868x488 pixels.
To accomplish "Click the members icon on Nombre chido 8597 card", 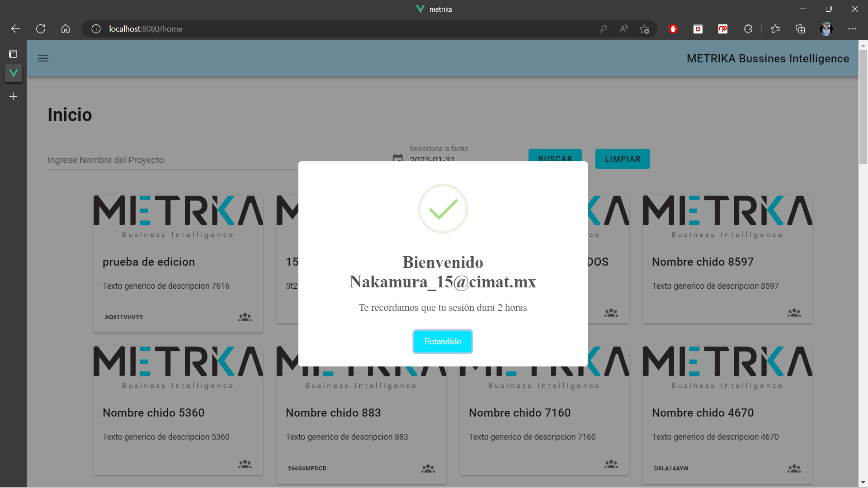I will (x=794, y=313).
